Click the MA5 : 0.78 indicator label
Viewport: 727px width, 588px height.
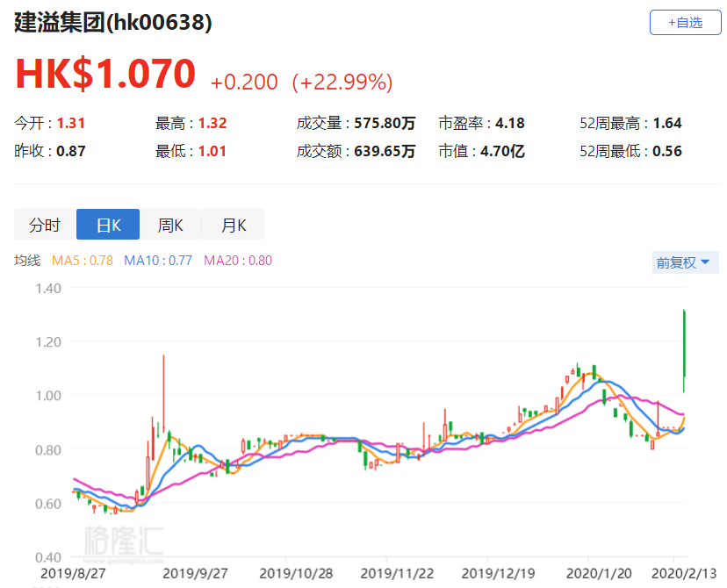coord(83,261)
